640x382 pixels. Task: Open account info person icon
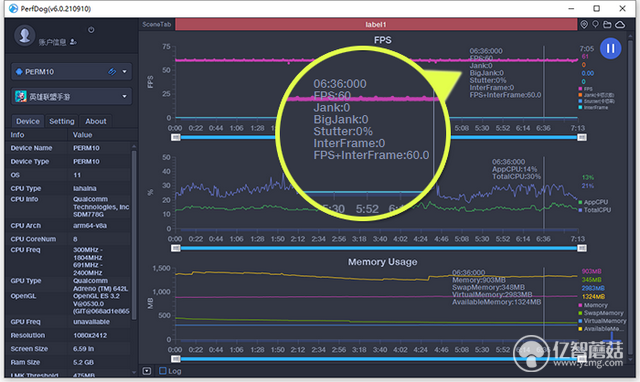73,42
